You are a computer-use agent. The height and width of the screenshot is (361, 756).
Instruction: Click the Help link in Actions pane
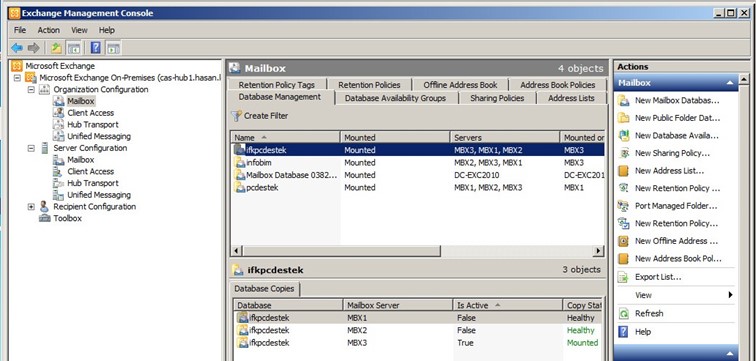(x=643, y=332)
